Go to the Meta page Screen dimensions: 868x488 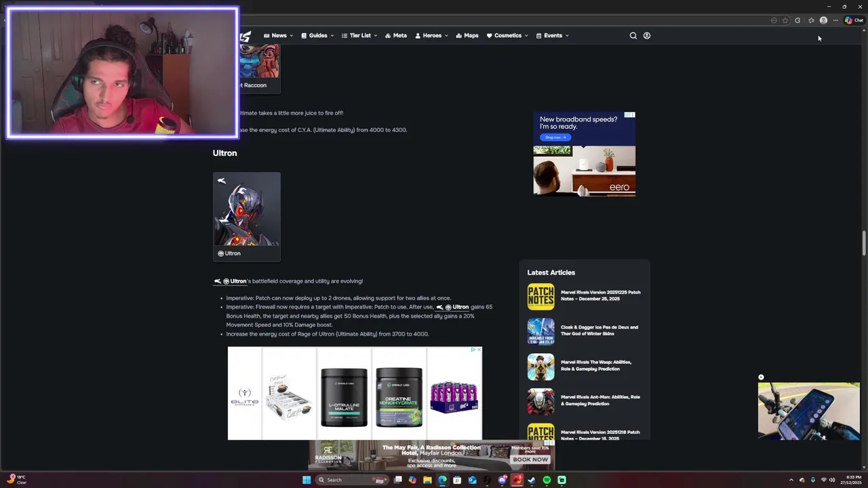tap(396, 35)
